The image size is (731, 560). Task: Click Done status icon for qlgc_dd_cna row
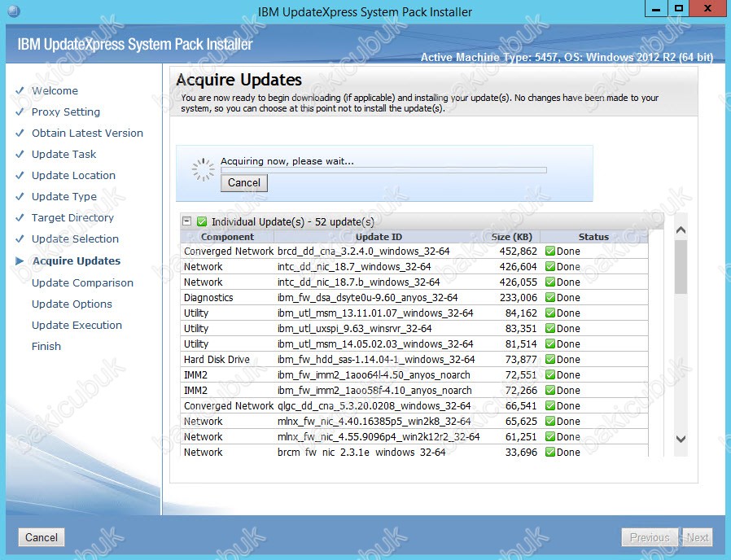(x=550, y=405)
